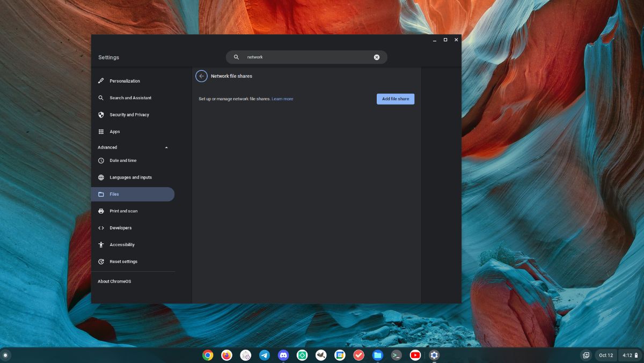The image size is (644, 363).
Task: Click the screen capture tray icon
Action: [586, 355]
